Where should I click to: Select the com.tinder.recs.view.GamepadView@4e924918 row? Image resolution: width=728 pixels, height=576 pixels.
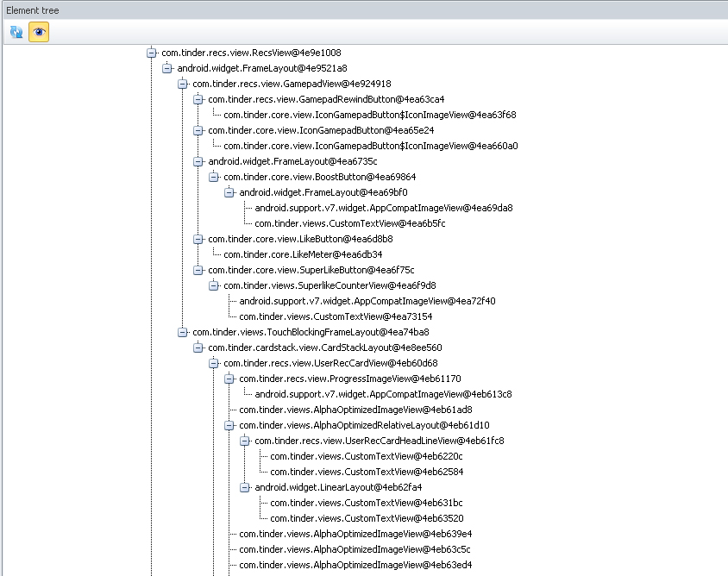[x=292, y=84]
